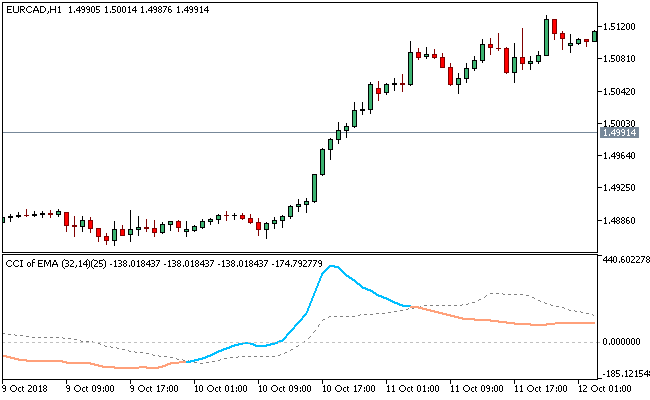This screenshot has height=400, width=650.
Task: Click the horizontal bid price line
Action: (x=300, y=132)
